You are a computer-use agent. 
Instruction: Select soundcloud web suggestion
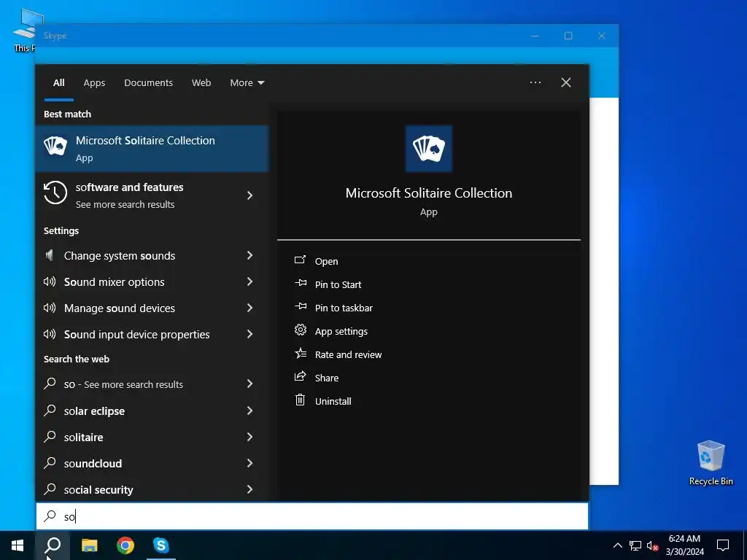(152, 463)
